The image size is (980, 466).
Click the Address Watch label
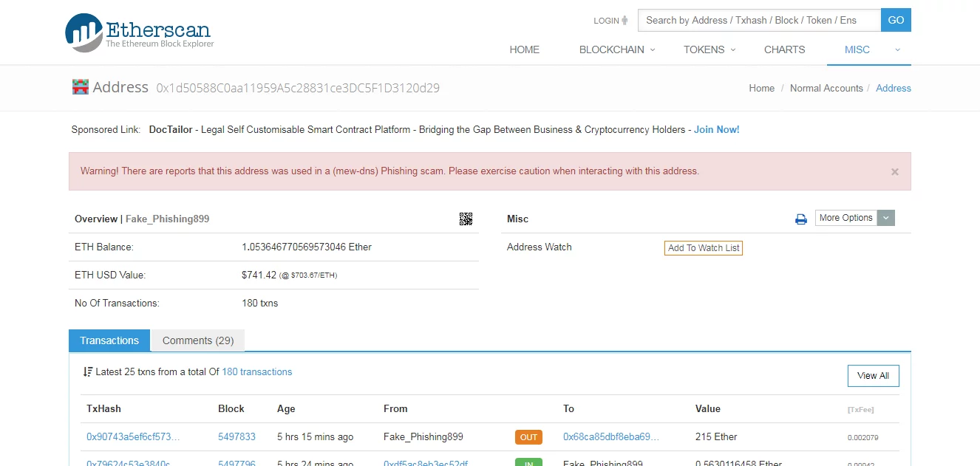(540, 247)
